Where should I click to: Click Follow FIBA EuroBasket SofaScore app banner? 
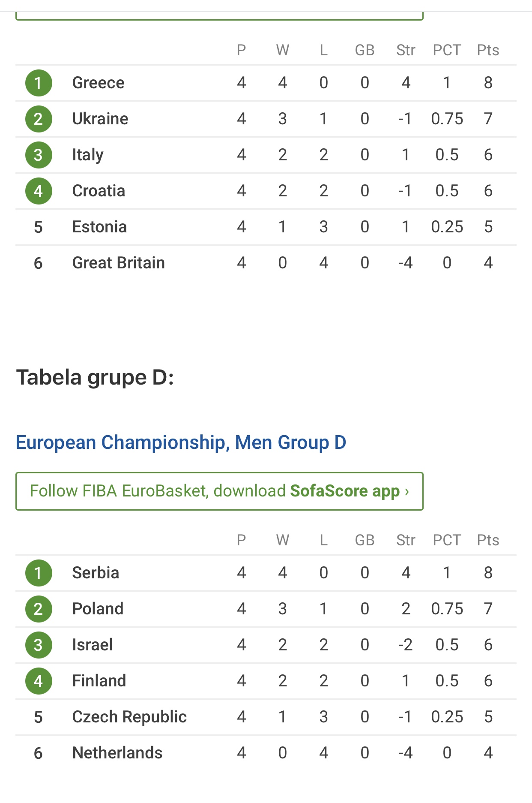click(x=219, y=491)
